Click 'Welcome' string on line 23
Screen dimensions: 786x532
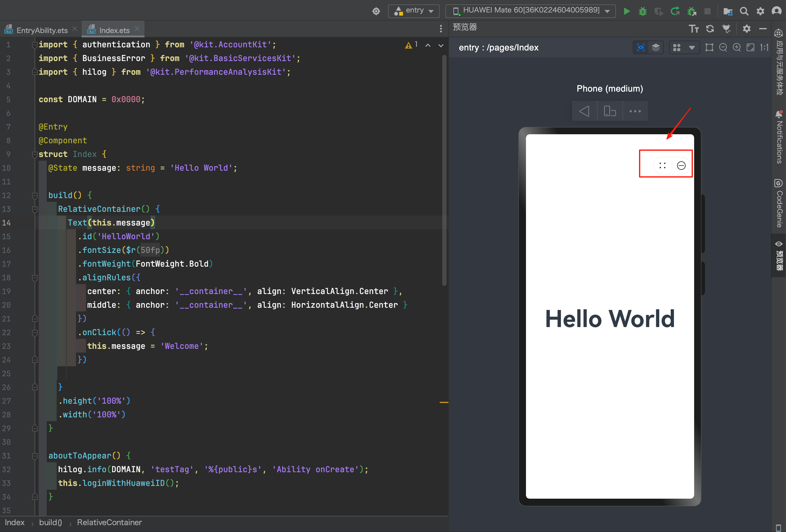pyautogui.click(x=182, y=346)
